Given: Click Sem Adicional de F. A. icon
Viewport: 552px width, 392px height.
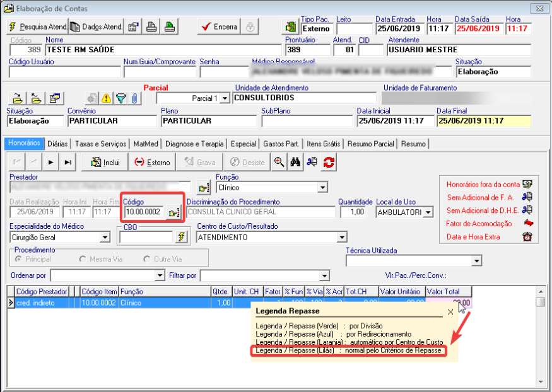Looking at the screenshot, I should 527,197.
